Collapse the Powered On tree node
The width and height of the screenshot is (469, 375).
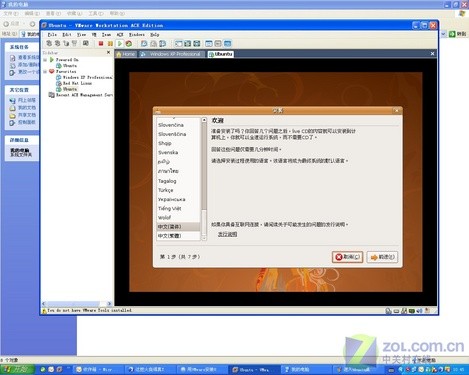[x=45, y=60]
